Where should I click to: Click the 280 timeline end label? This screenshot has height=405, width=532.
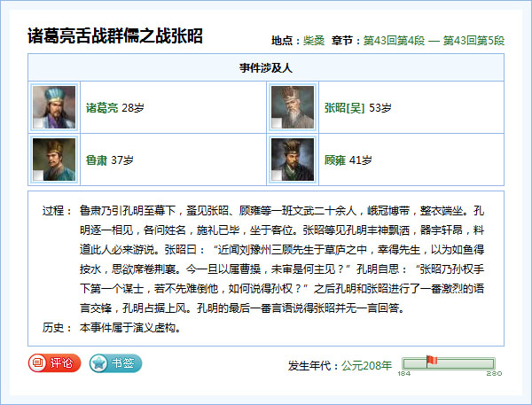pyautogui.click(x=495, y=374)
